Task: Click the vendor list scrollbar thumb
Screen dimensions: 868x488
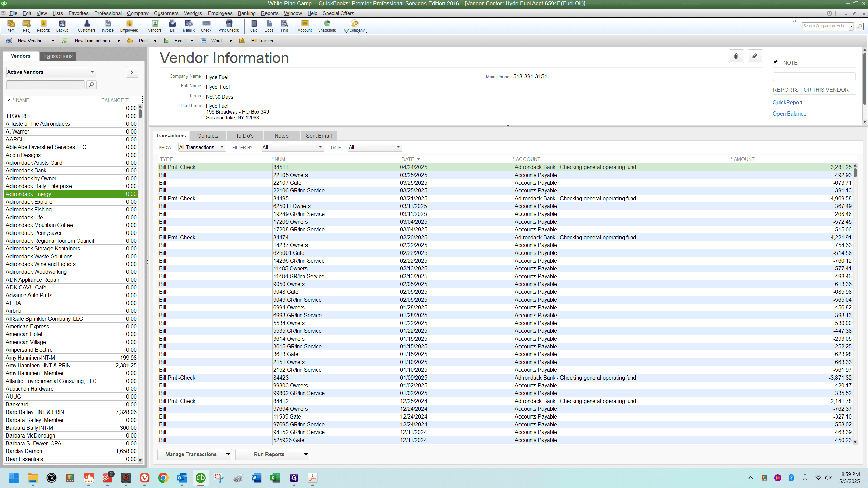Action: [x=140, y=114]
